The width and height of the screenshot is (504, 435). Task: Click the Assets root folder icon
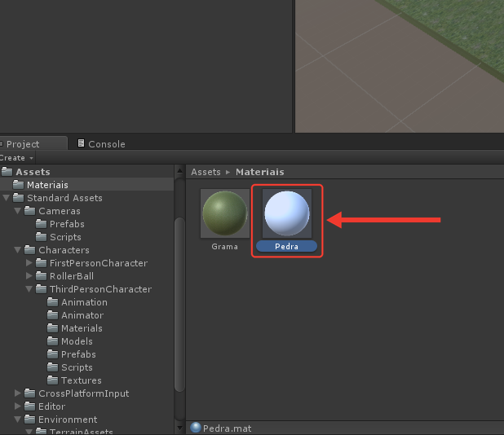click(x=7, y=171)
